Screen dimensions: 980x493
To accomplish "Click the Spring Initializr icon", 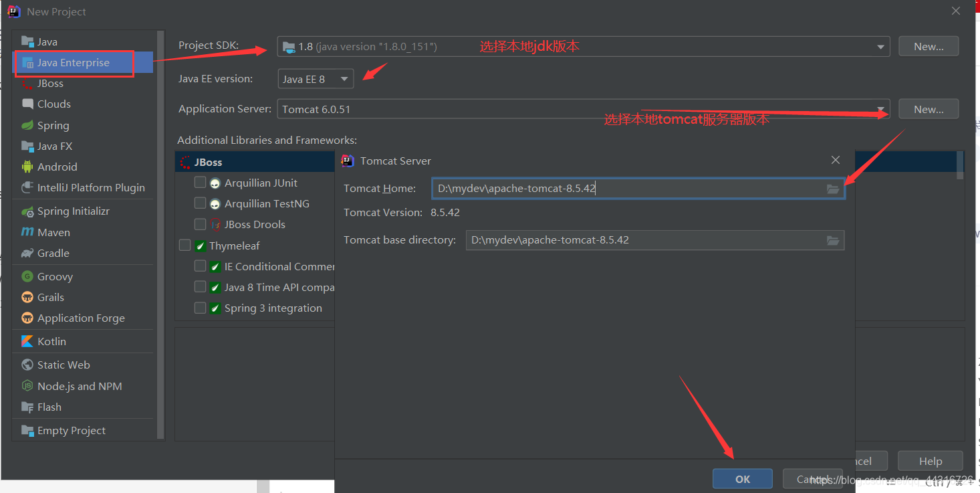I will pyautogui.click(x=27, y=211).
